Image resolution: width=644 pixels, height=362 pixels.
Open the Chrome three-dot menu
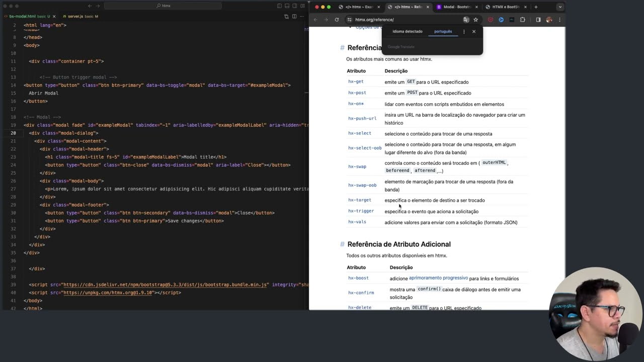click(x=559, y=20)
